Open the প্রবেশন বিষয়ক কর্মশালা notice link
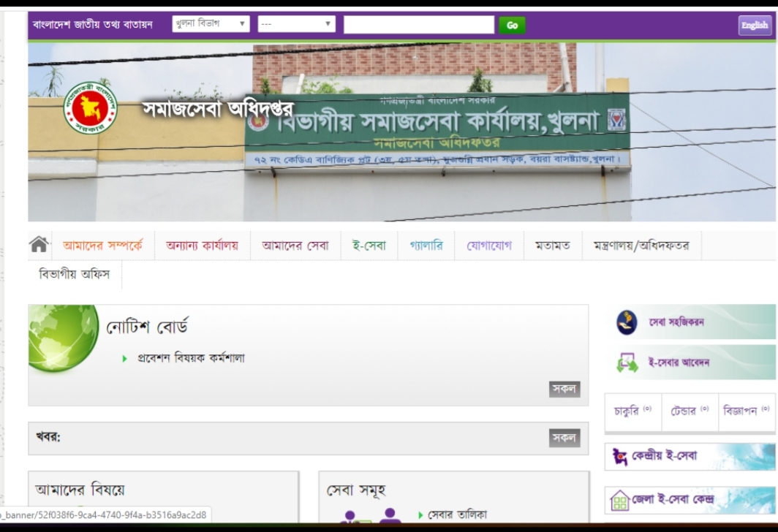This screenshot has width=778, height=532. click(x=191, y=358)
